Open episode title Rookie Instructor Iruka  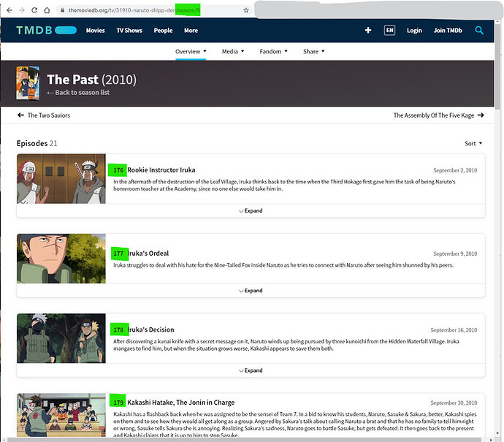click(x=161, y=170)
